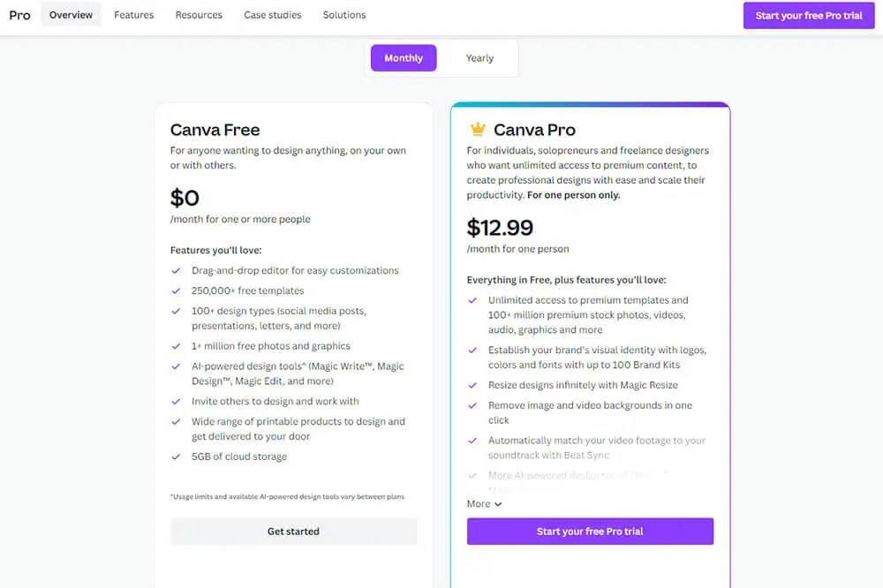Click the checkmark beside 250,000+ free templates
The width and height of the screenshot is (883, 588).
(176, 290)
